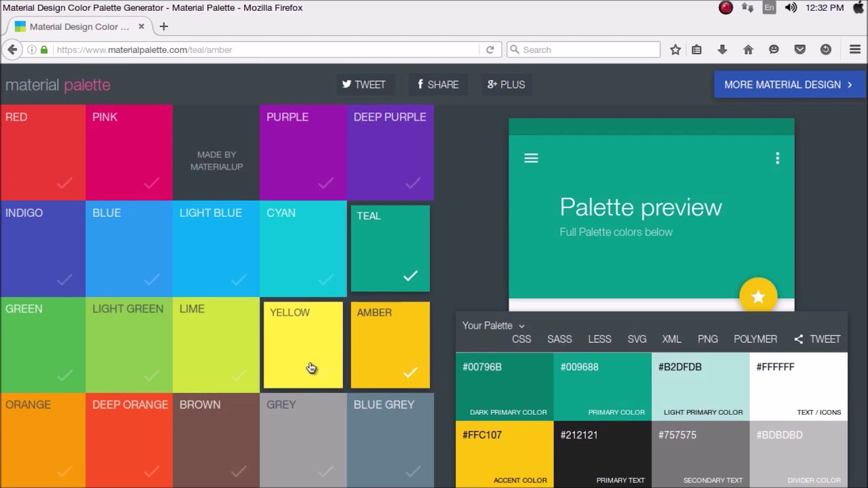Select the Deep Purple color tile
The width and height of the screenshot is (868, 488).
pos(390,152)
